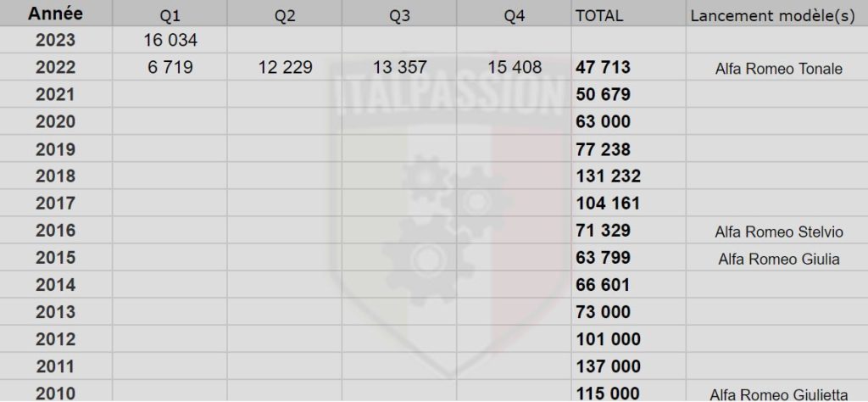
Task: Select the Alfa Romeo Tonale cell
Action: [777, 68]
